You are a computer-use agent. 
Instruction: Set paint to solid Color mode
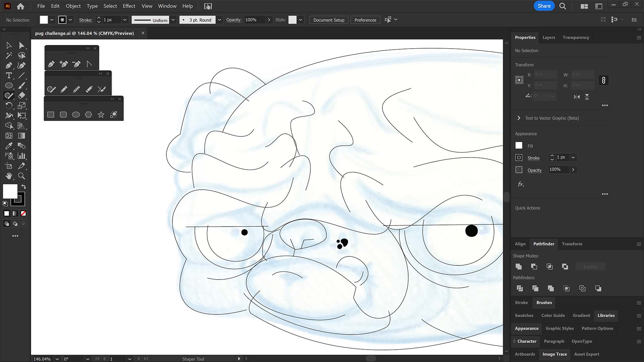(7, 214)
